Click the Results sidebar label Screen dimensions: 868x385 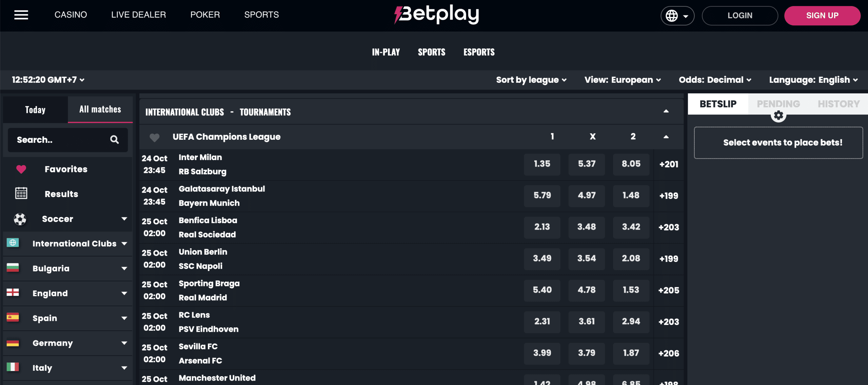(61, 194)
